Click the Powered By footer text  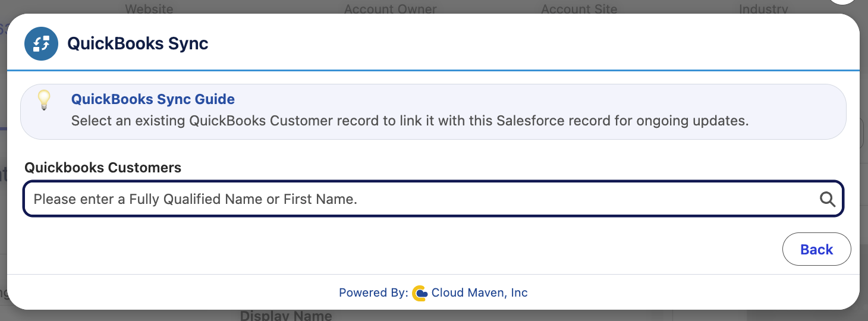tap(373, 292)
